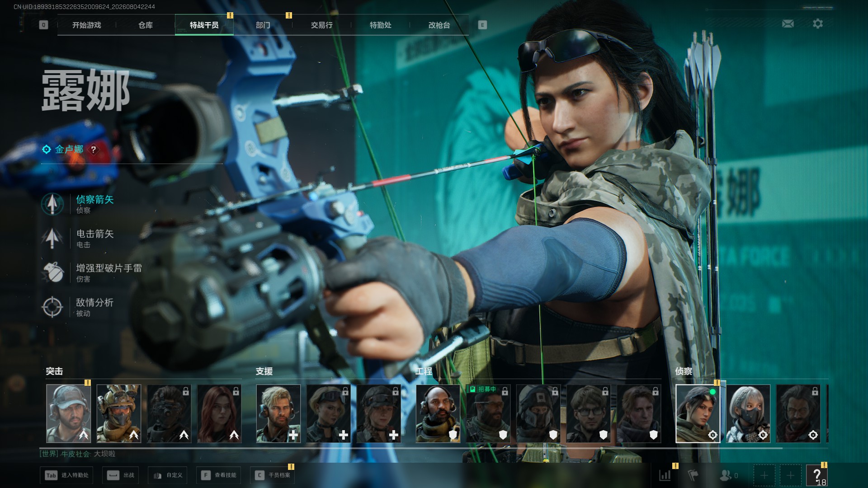Open the 仓库 tab

146,25
